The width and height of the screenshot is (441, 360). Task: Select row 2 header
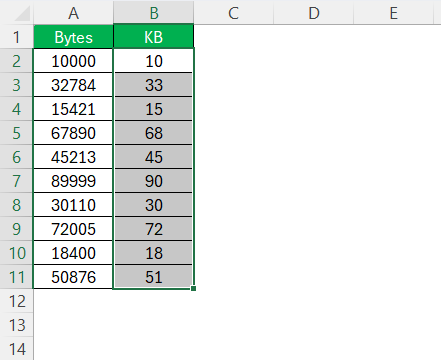(x=17, y=61)
